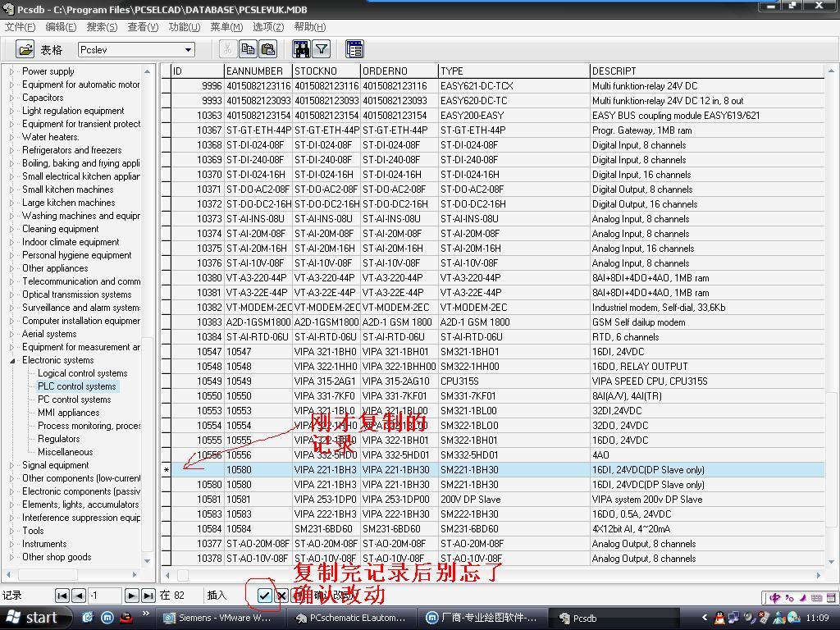The image size is (840, 630).
Task: Expand the Tools tree node
Action: tap(11, 531)
